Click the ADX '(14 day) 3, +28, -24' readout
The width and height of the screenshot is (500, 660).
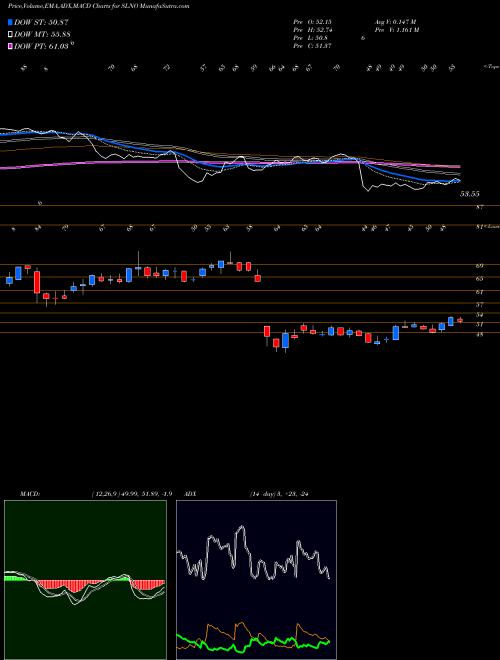click(x=279, y=494)
